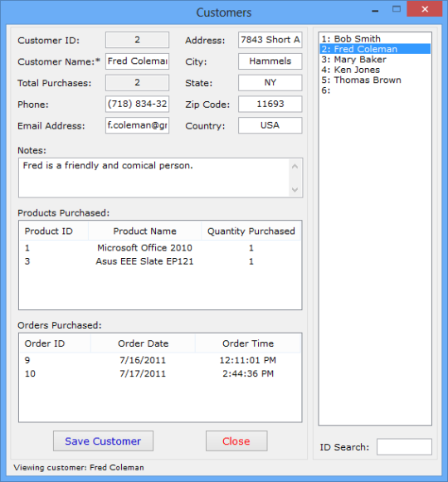The image size is (448, 482).
Task: Select Mary Baker in the customer list
Action: pyautogui.click(x=375, y=60)
